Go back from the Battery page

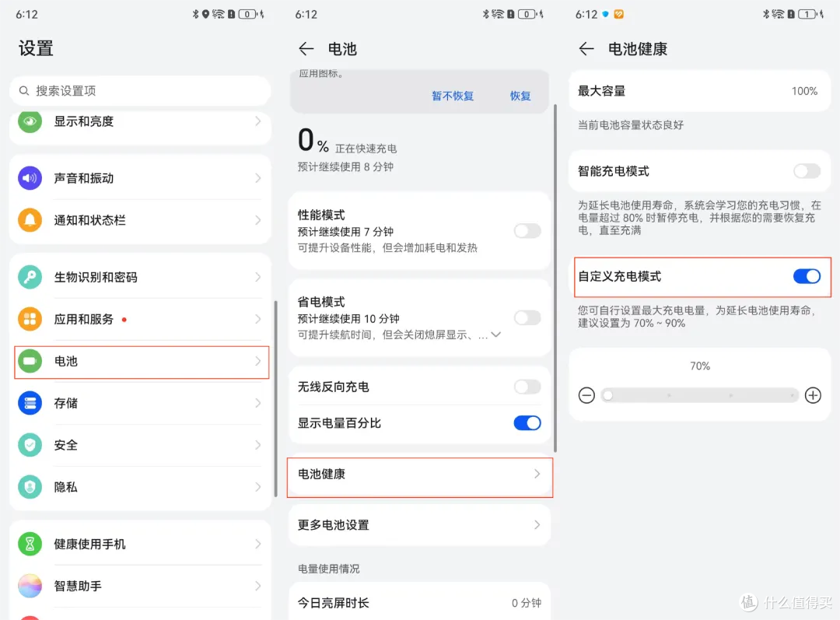tap(306, 49)
